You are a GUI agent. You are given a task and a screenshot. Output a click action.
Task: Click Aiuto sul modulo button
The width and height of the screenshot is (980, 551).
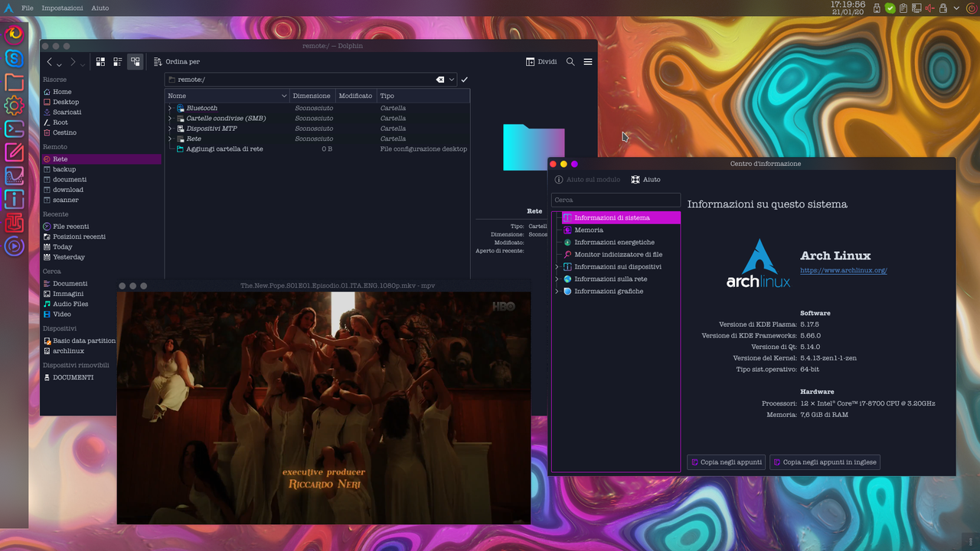click(587, 180)
